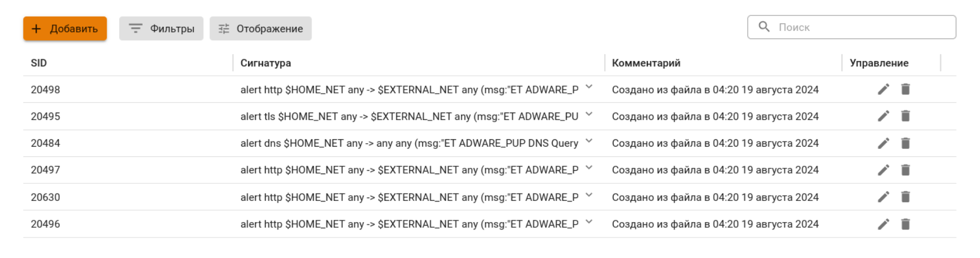980x258 pixels.
Task: Expand the tls signature of SID 20495
Action: coord(589,114)
